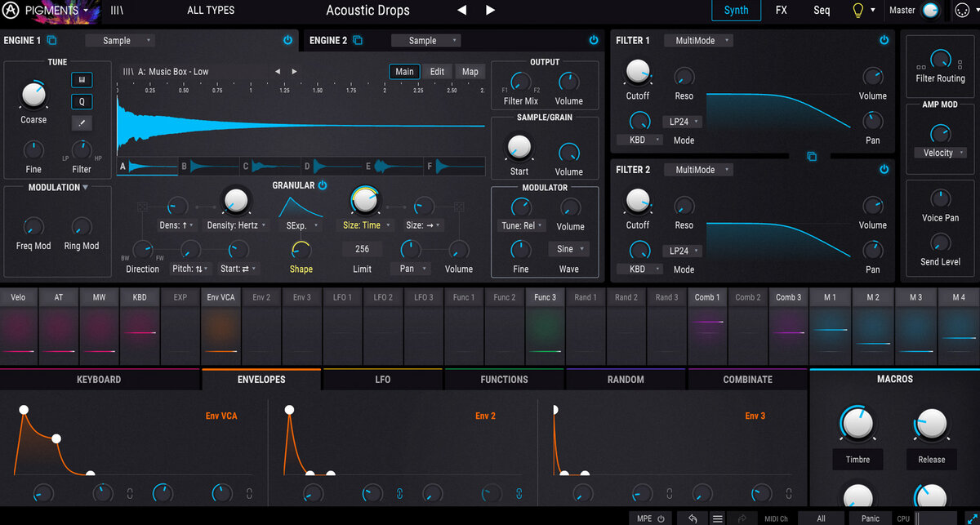Open the SExp. shape dropdown

pyautogui.click(x=301, y=225)
